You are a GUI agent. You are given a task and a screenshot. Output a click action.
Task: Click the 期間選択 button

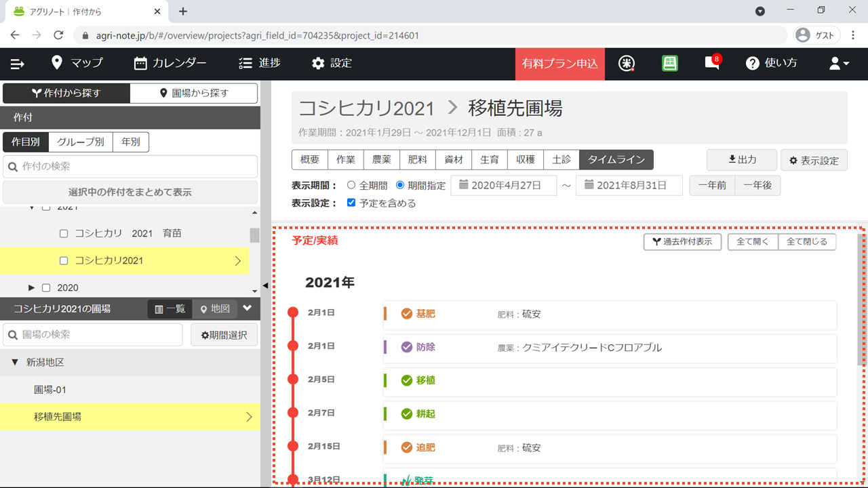[224, 334]
